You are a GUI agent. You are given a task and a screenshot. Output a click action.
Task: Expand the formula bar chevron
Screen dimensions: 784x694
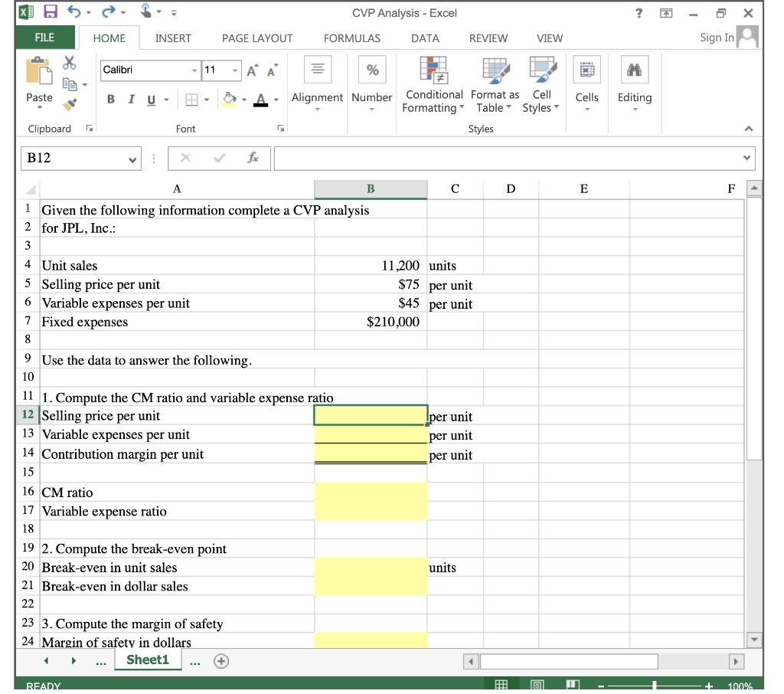pos(746,158)
